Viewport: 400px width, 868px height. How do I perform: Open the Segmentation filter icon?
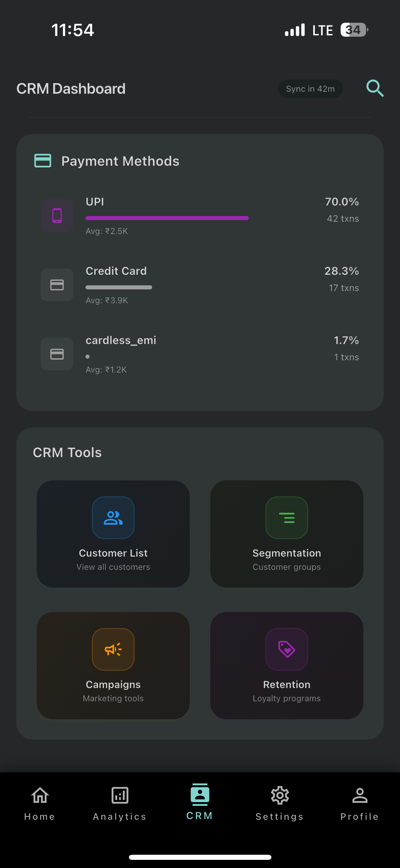coord(287,518)
